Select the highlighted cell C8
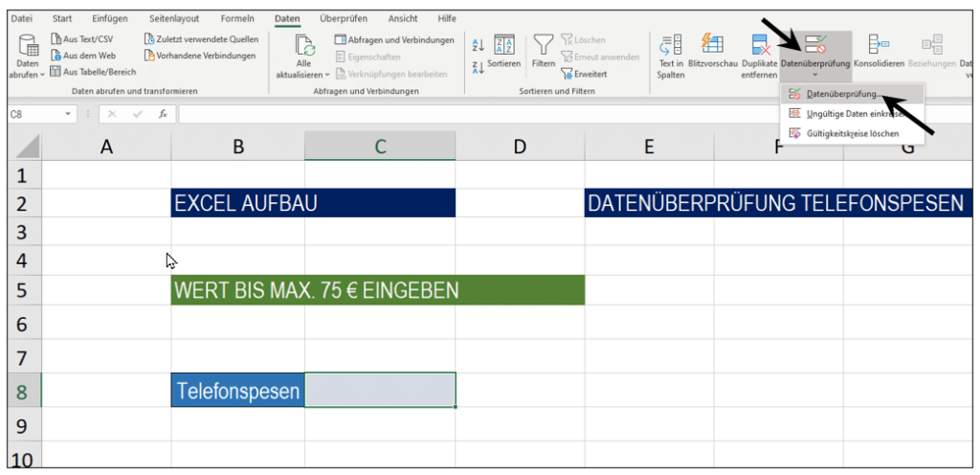This screenshot has width=980, height=475. (x=380, y=391)
